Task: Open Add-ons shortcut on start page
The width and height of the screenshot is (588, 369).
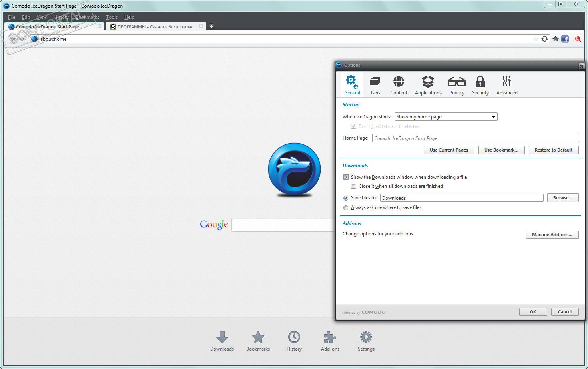Action: pyautogui.click(x=330, y=341)
